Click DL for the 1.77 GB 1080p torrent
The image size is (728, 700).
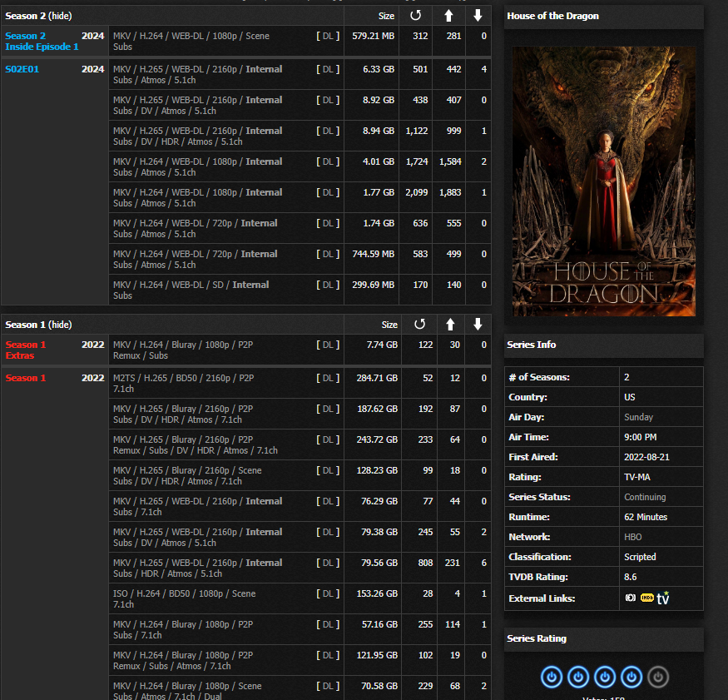point(328,192)
